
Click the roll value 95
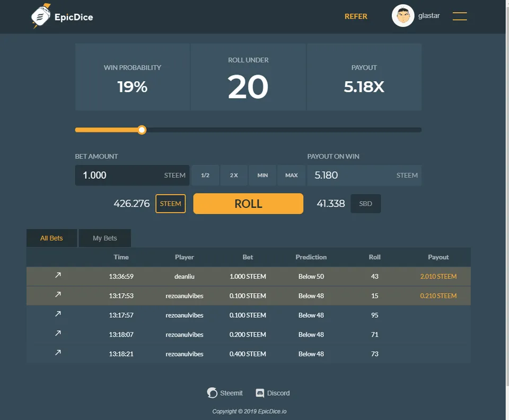pyautogui.click(x=375, y=315)
